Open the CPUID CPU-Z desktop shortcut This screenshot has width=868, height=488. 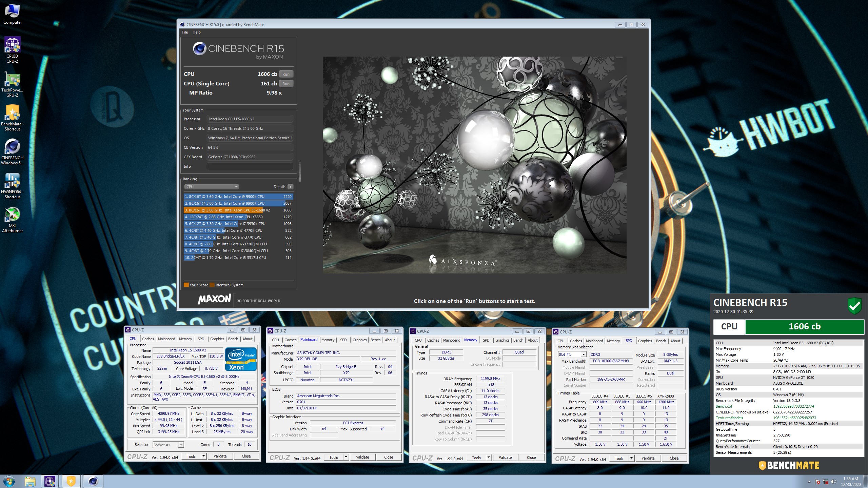[13, 49]
